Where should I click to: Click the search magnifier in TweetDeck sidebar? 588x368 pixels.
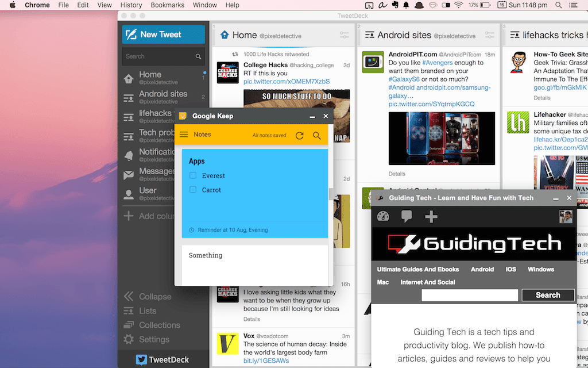[x=198, y=57]
